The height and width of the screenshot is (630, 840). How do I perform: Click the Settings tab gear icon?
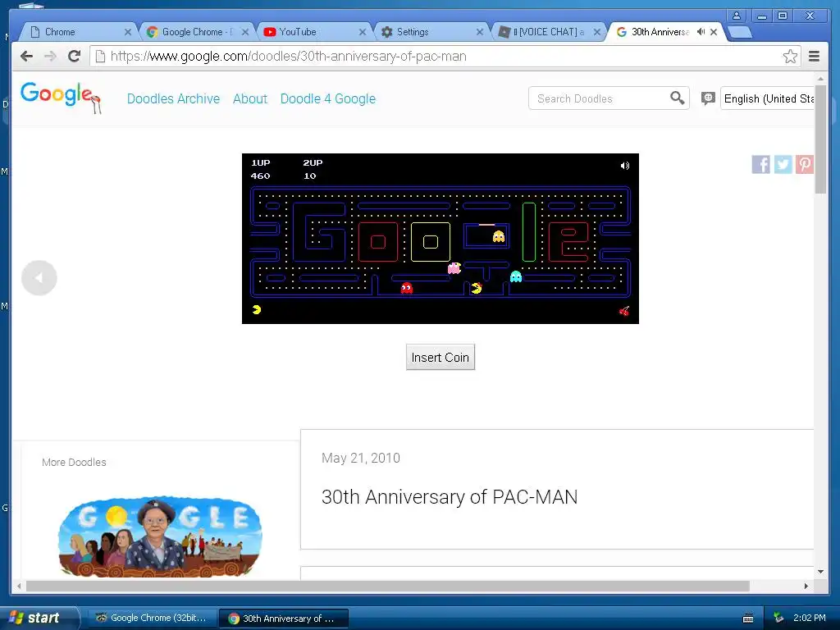coord(387,32)
